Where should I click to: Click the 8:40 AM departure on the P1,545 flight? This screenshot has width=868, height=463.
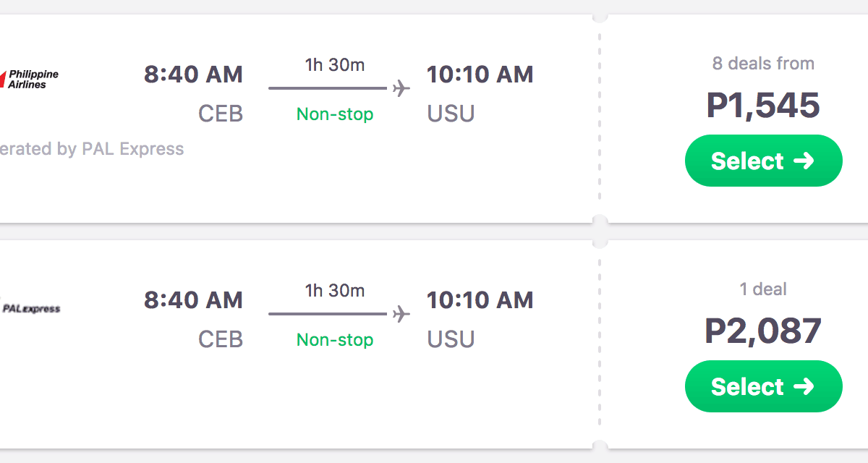coord(193,75)
